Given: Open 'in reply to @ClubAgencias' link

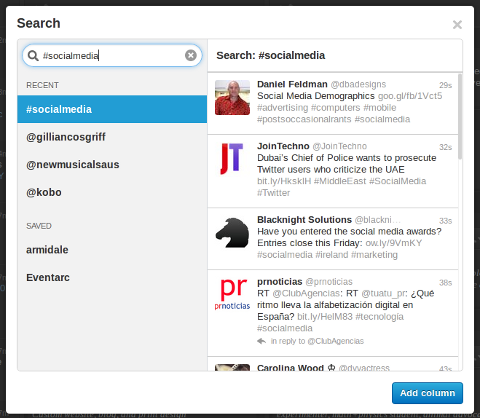Looking at the screenshot, I should click(317, 341).
